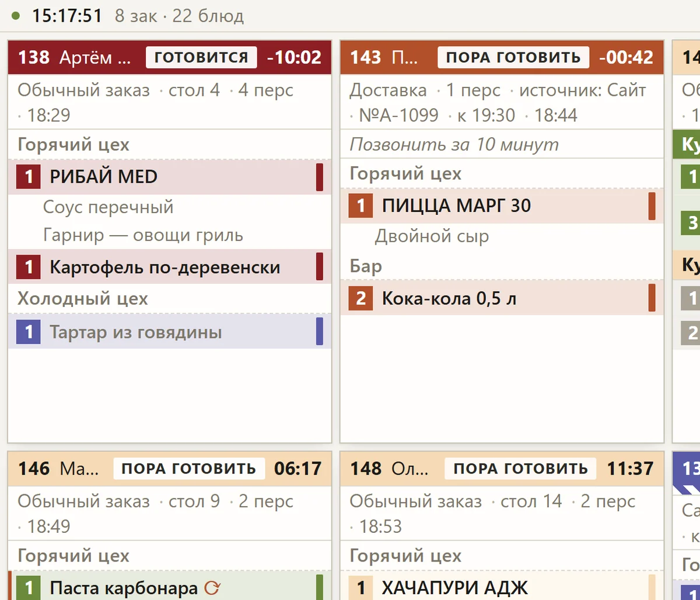The height and width of the screenshot is (600, 700).
Task: Click orange status bar of Кока-кола 0,5 л
Action: 652,298
